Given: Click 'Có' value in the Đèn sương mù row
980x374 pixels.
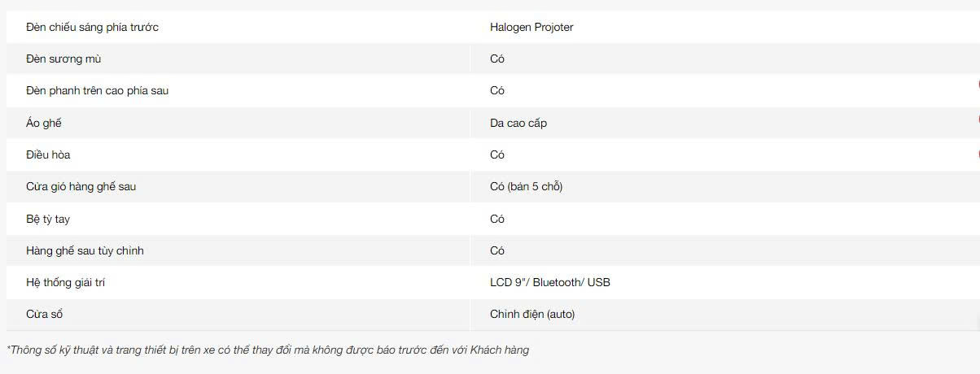Looking at the screenshot, I should pyautogui.click(x=497, y=59).
